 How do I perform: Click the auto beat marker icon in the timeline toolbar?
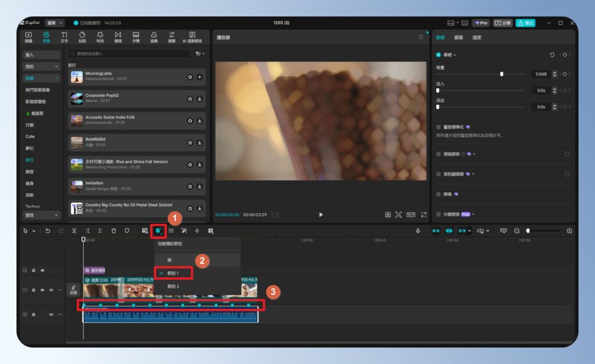tap(157, 230)
